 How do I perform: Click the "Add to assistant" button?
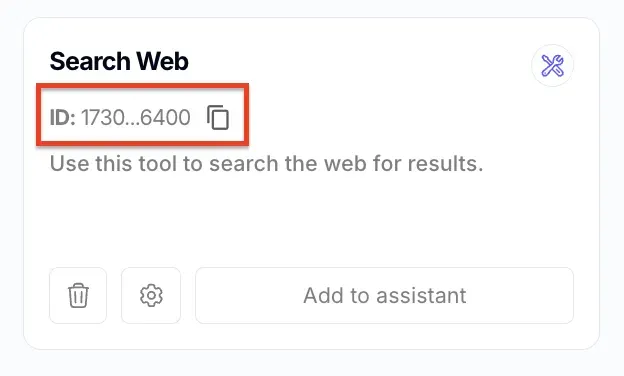(384, 295)
